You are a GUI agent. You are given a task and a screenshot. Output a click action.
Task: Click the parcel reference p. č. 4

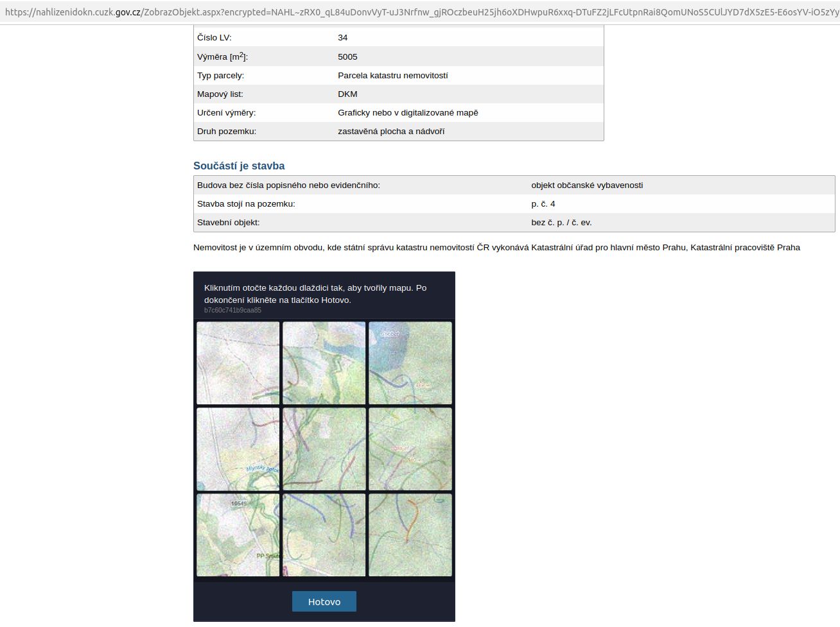click(x=543, y=204)
